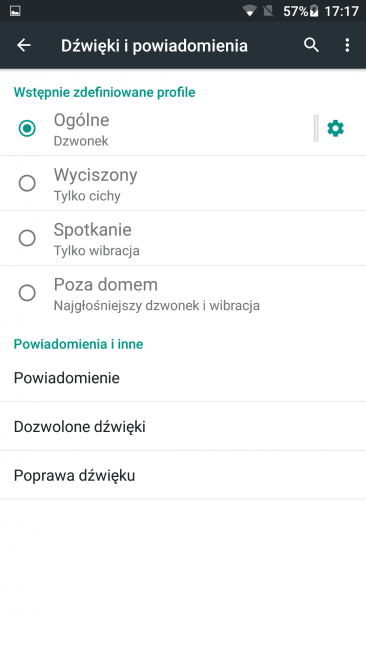Select the Poza domem radio button
Image resolution: width=366 pixels, height=650 pixels.
click(x=27, y=293)
